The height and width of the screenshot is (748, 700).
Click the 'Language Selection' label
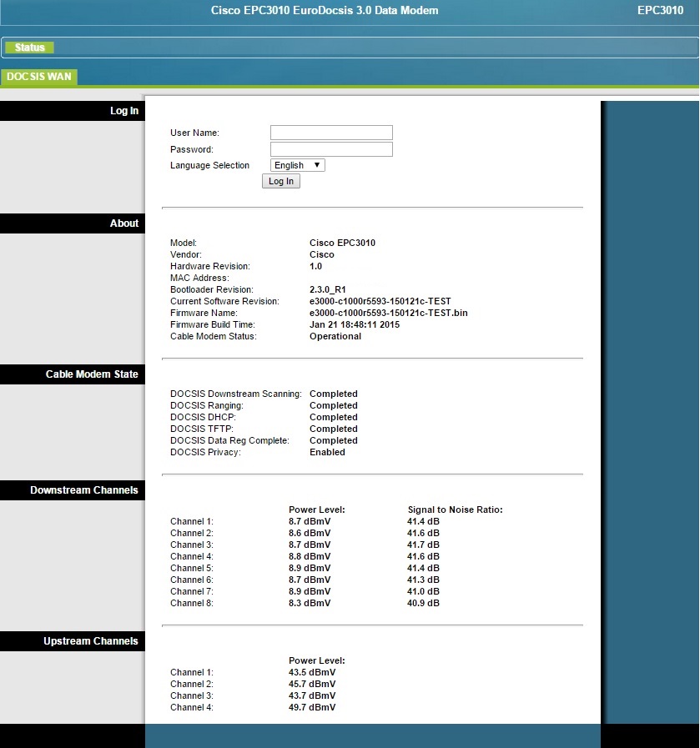[209, 166]
